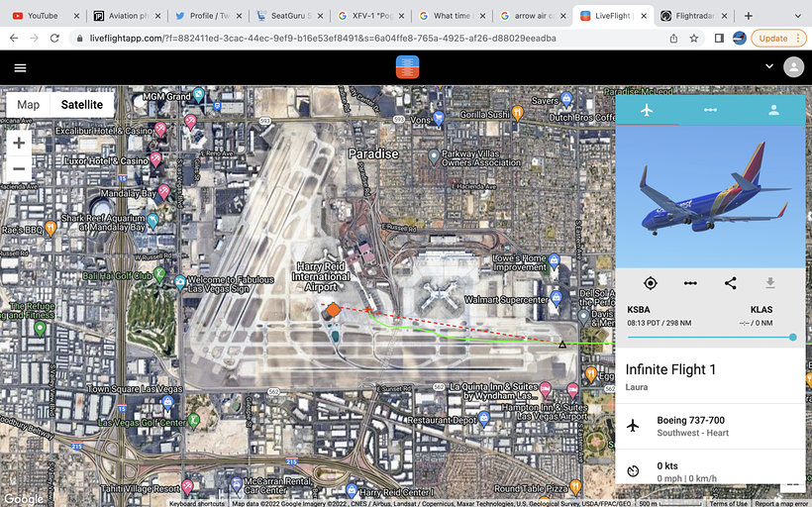Click the Las Vegas Golf Center pin
The image size is (812, 507).
click(x=194, y=421)
